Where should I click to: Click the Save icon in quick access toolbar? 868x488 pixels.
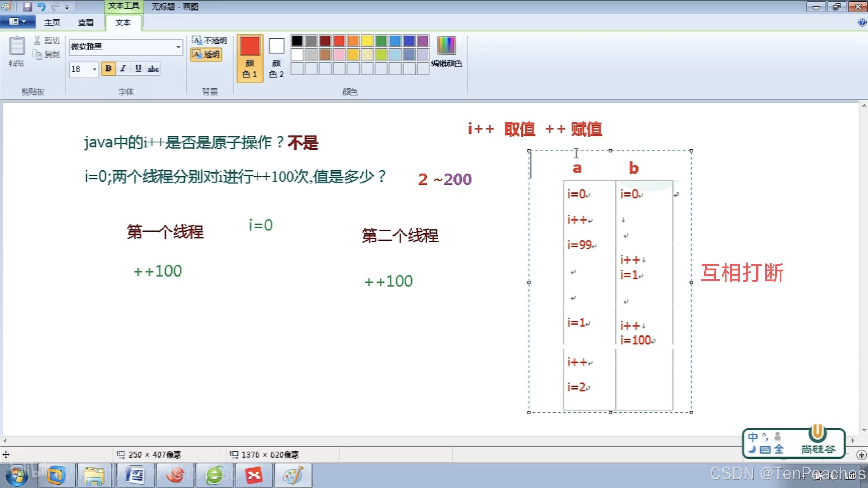[x=27, y=6]
